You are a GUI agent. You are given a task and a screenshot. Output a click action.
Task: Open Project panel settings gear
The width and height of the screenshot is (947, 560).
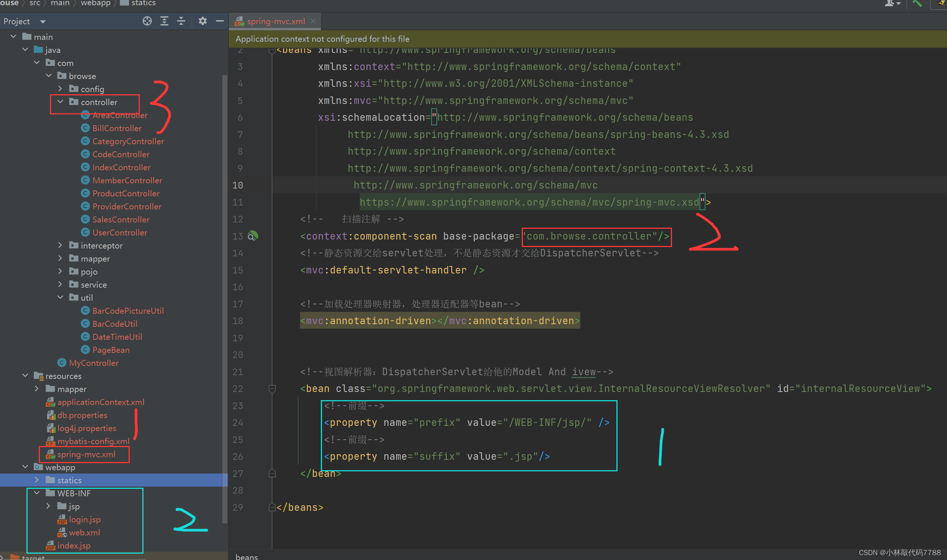203,21
